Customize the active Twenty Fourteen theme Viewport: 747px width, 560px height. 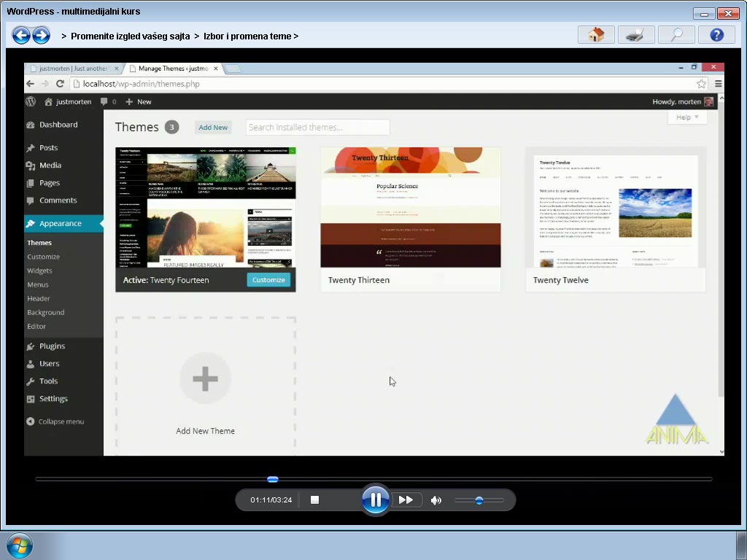[269, 279]
